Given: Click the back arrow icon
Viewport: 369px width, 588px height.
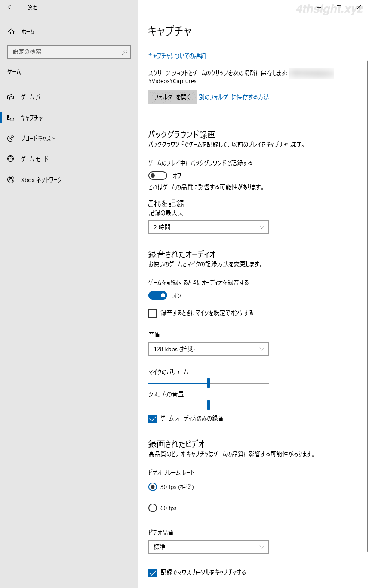Looking at the screenshot, I should (x=11, y=7).
